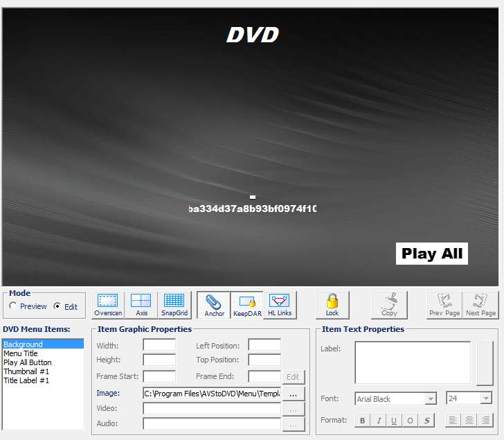
Task: Click the Video path field
Action: tap(212, 409)
